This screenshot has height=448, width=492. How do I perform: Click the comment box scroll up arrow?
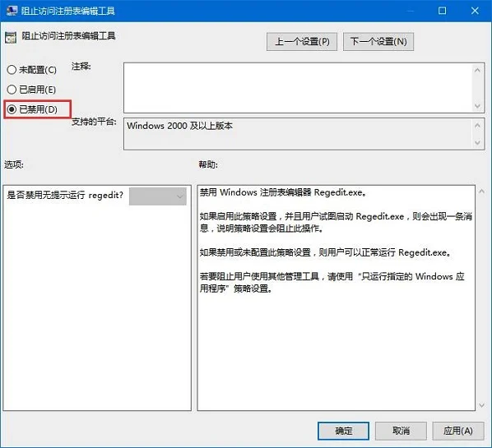click(477, 70)
